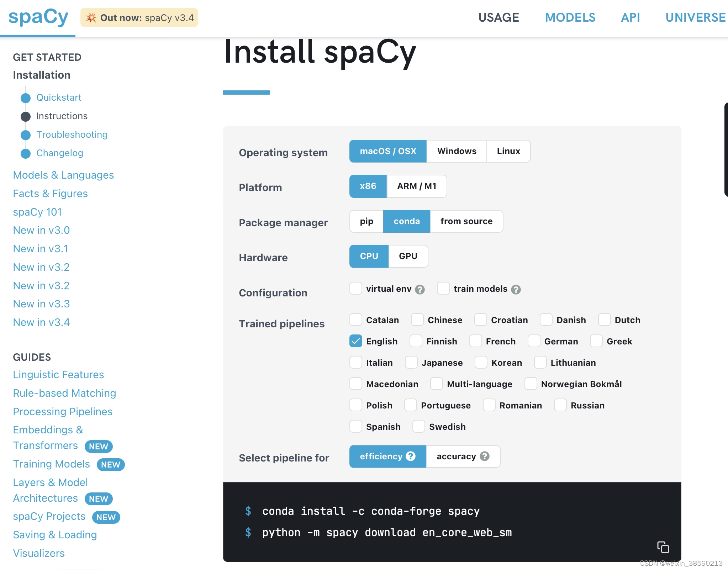728x570 pixels.
Task: Check the German trained pipeline
Action: (x=534, y=341)
